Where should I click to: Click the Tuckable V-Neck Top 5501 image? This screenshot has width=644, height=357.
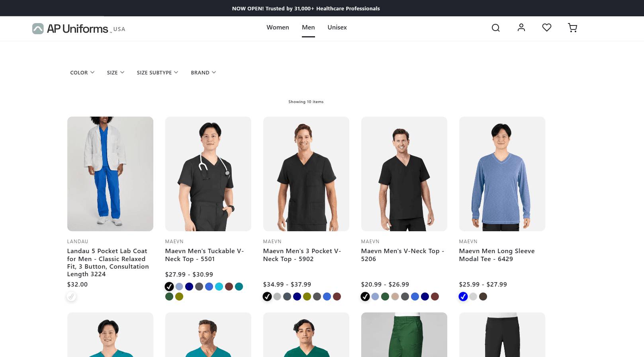[208, 174]
